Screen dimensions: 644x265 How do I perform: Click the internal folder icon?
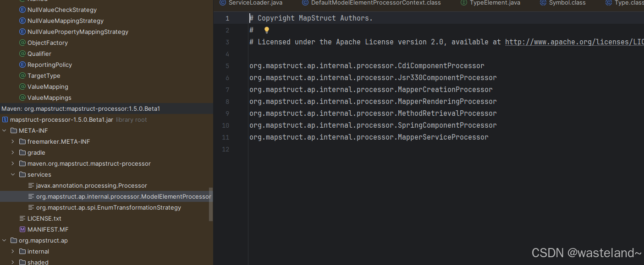point(22,251)
